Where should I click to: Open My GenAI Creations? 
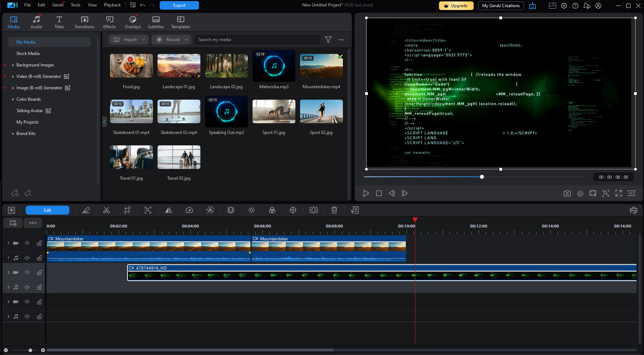tap(501, 6)
